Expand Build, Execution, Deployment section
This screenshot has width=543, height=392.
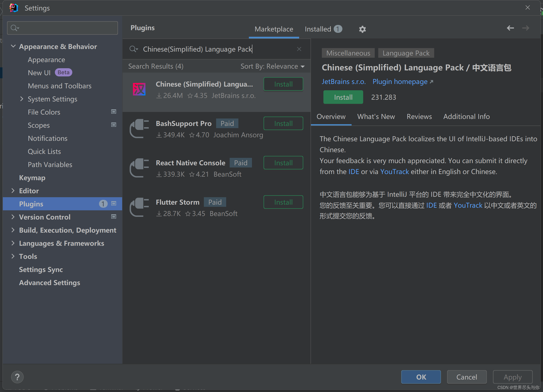[x=13, y=230]
